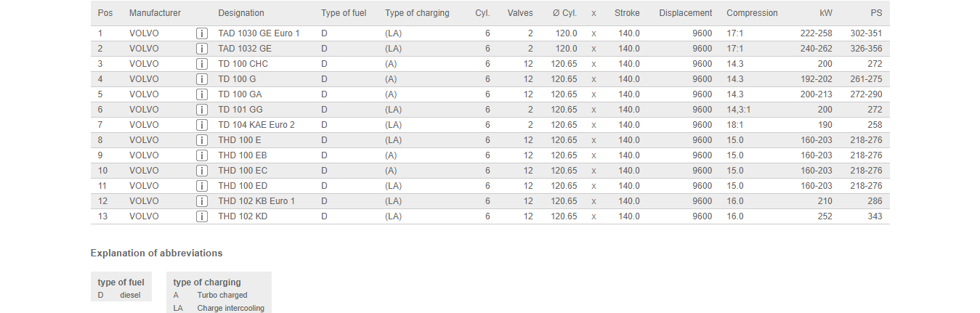Screen dimensions: 980x313
Task: Click the Explanation of abbreviations heading
Action: click(156, 253)
